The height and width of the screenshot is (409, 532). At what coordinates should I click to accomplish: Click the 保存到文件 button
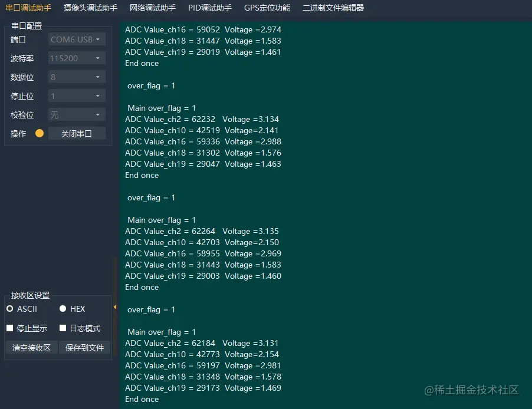click(x=84, y=348)
